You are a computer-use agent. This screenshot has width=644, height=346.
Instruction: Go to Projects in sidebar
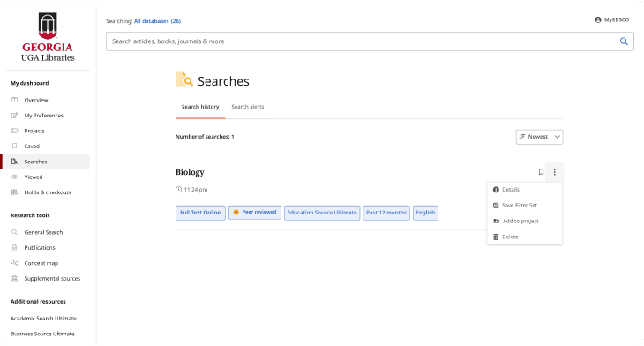point(34,132)
